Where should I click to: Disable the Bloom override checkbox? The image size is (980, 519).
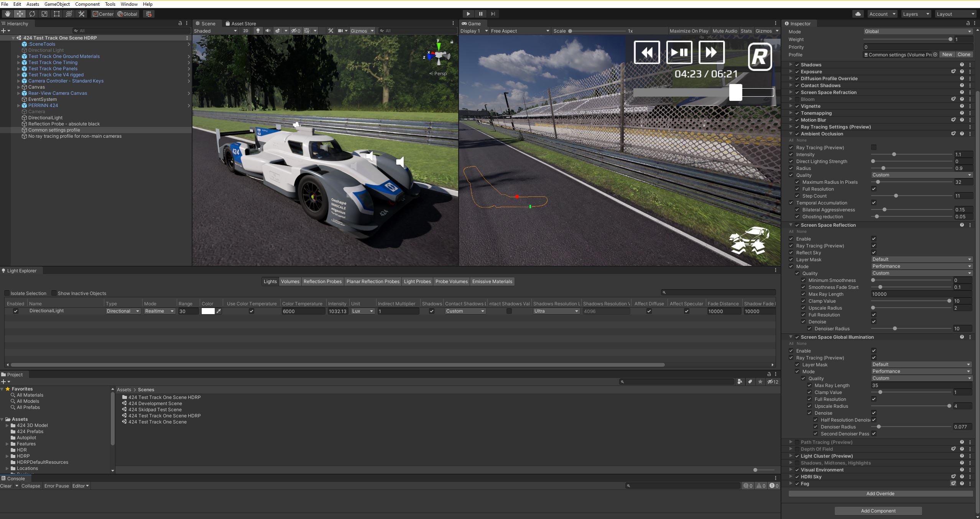click(797, 99)
